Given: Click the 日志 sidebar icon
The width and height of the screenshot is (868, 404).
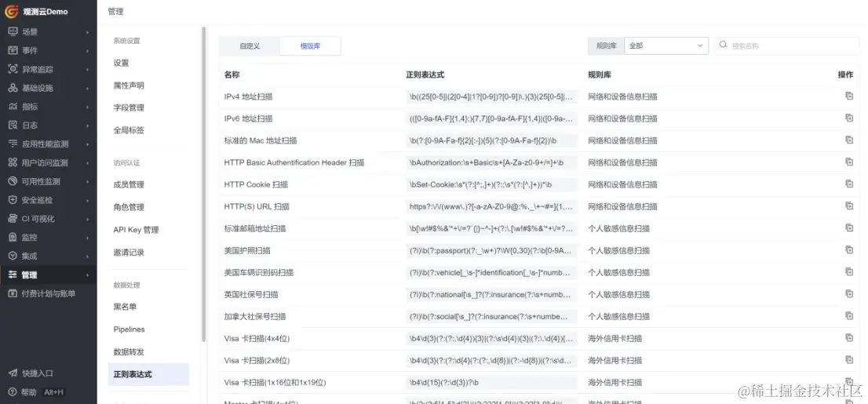Looking at the screenshot, I should (13, 125).
